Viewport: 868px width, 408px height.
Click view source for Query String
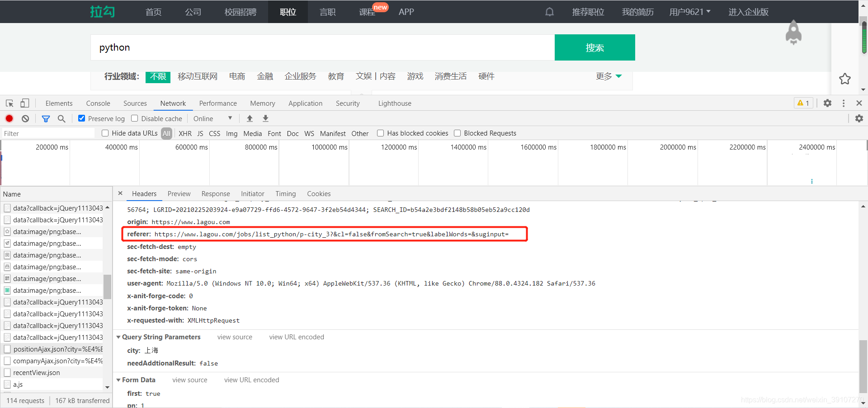click(x=235, y=337)
